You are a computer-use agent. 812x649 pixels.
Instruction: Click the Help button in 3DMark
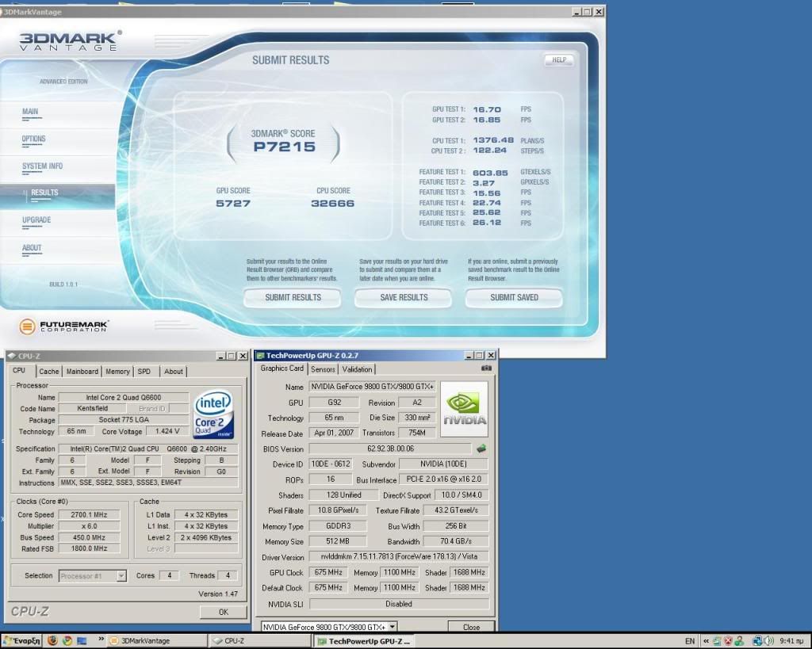559,60
